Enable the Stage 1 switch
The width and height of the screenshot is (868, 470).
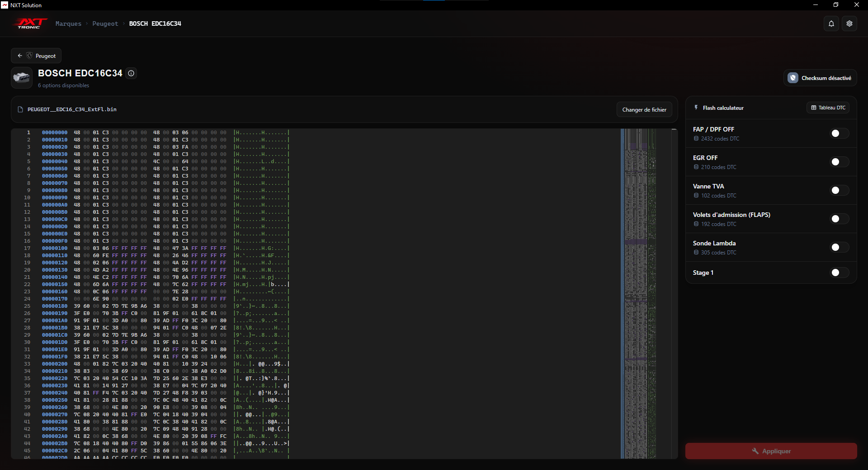[x=840, y=273]
